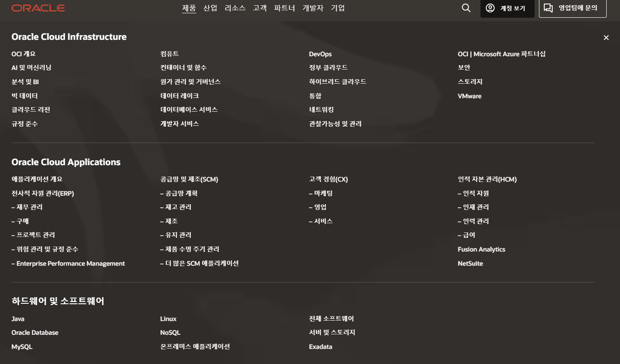620x364 pixels.
Task: Go to Exadata link
Action: (x=321, y=347)
